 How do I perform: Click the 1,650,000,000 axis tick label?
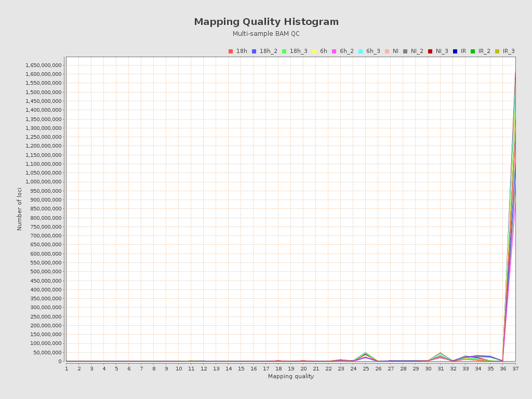[43, 65]
